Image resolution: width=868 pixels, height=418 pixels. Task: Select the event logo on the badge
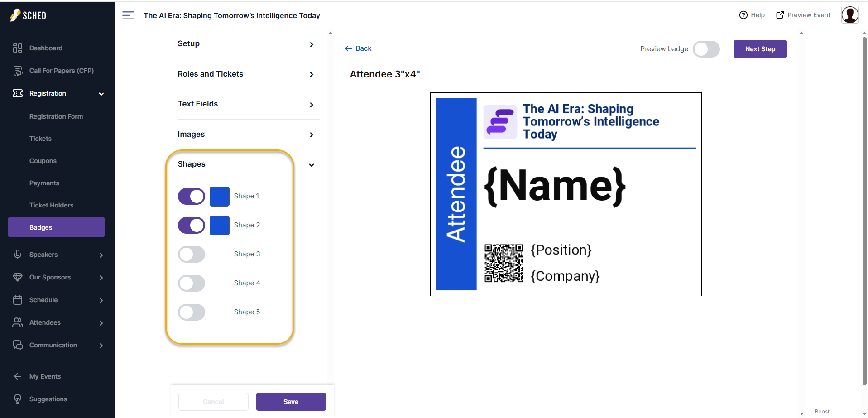pyautogui.click(x=500, y=122)
